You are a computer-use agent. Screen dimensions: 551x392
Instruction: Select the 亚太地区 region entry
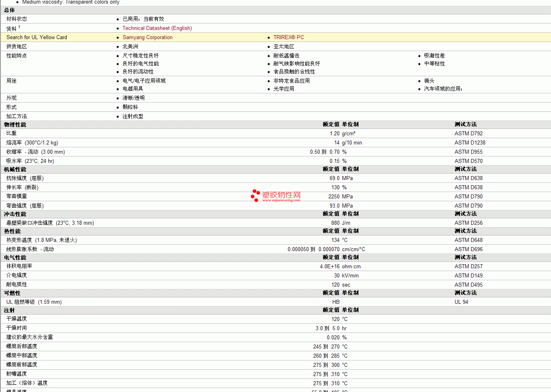[x=284, y=47]
